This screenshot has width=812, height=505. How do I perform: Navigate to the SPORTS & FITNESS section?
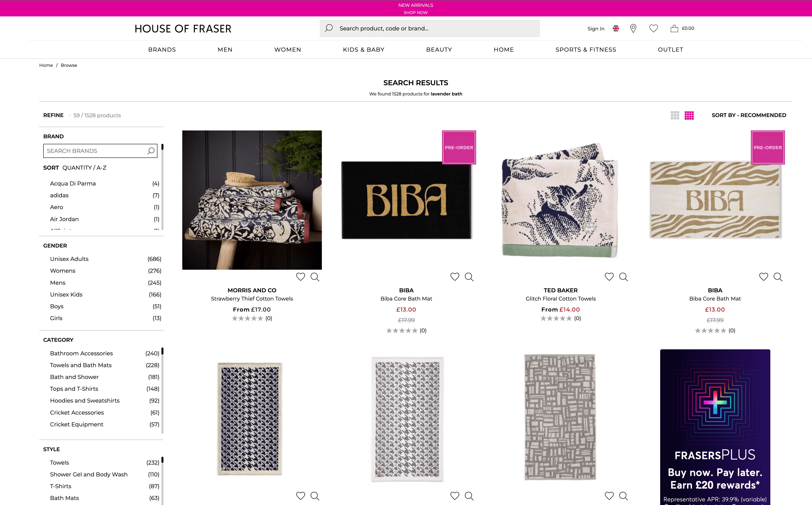pos(586,49)
